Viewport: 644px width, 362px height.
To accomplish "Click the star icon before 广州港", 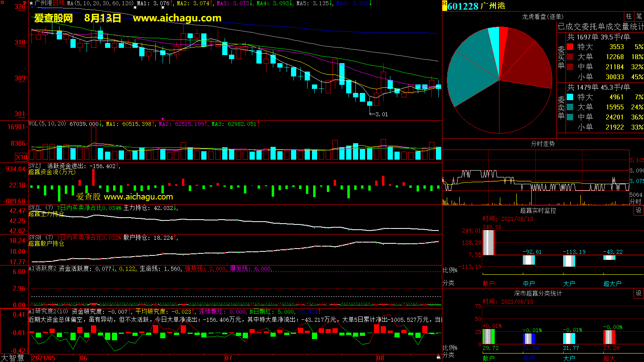I will [x=31, y=3].
